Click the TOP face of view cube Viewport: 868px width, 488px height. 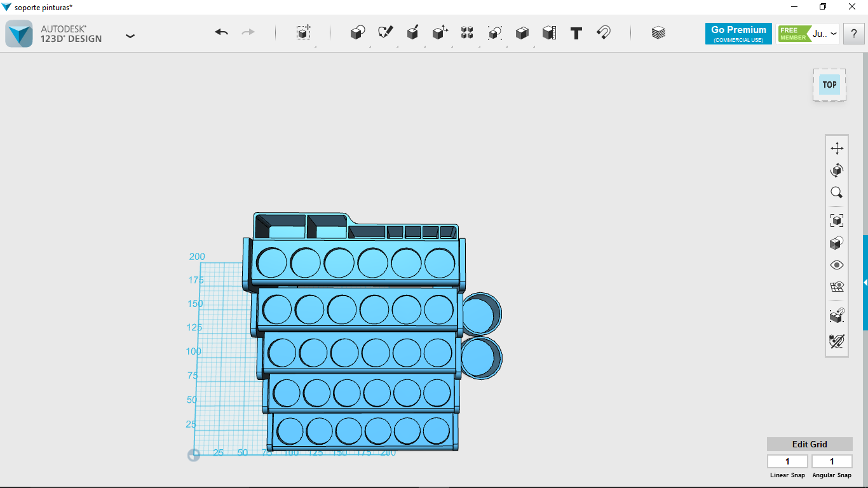click(829, 85)
